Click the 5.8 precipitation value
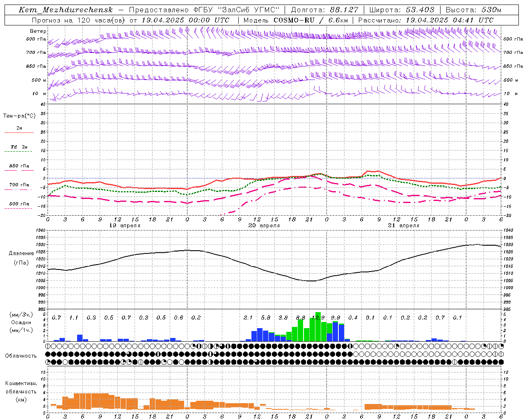The image size is (525, 420). point(266,318)
